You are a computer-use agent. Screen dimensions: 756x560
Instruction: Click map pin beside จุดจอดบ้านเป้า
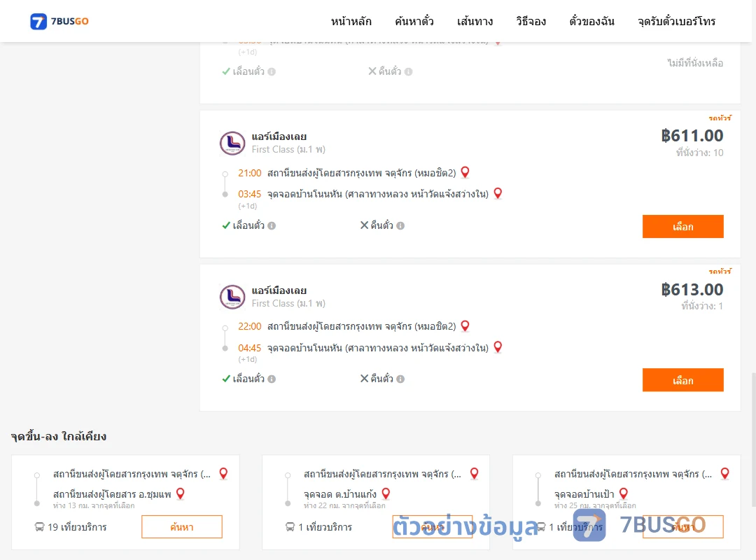pos(624,493)
